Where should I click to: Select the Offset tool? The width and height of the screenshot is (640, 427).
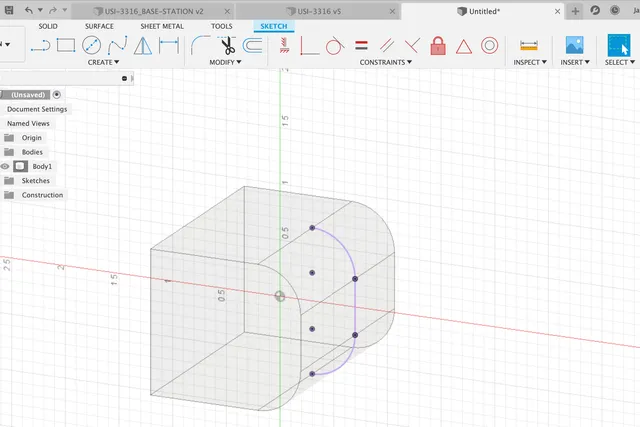point(252,45)
